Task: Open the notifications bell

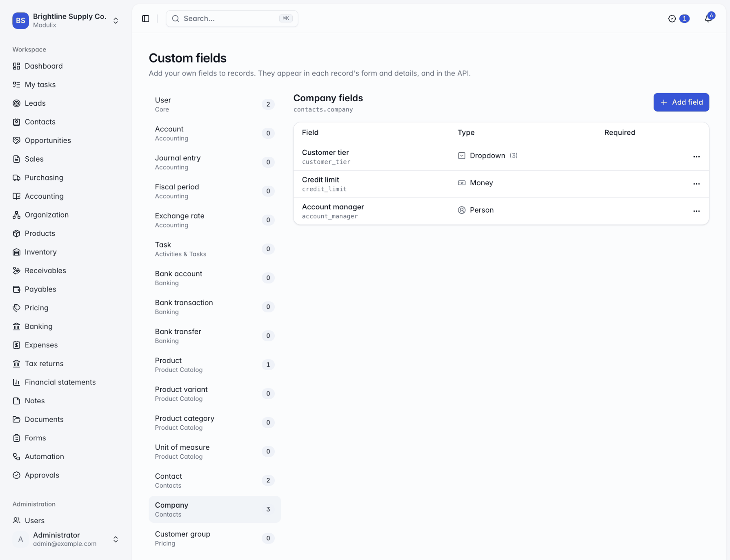Action: point(708,19)
